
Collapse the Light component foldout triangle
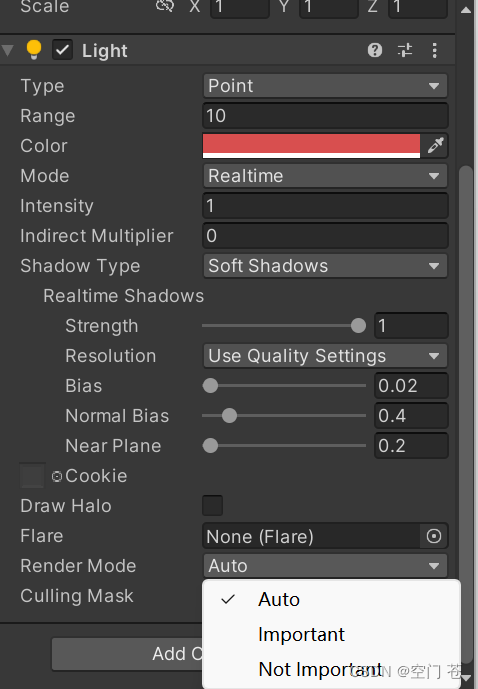7,51
